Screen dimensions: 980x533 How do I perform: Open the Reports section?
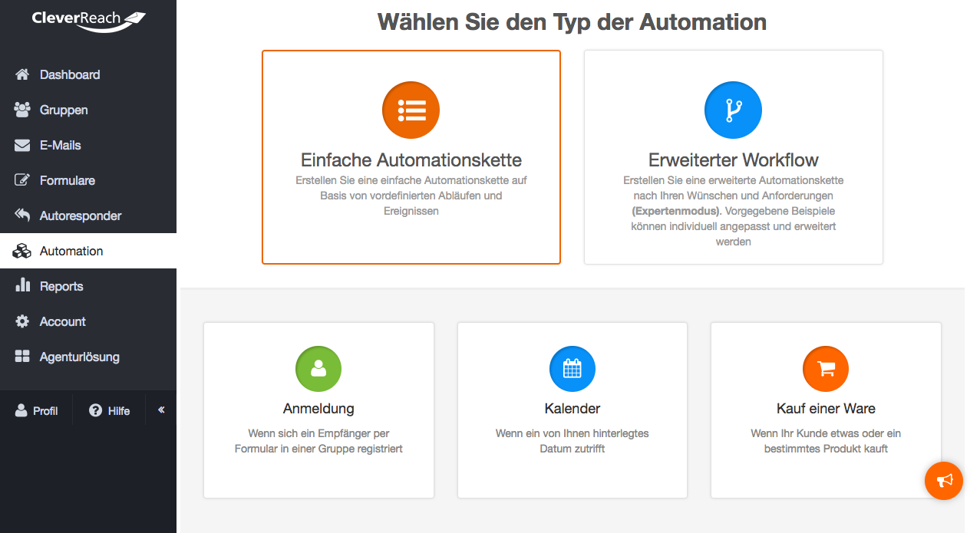(88, 286)
